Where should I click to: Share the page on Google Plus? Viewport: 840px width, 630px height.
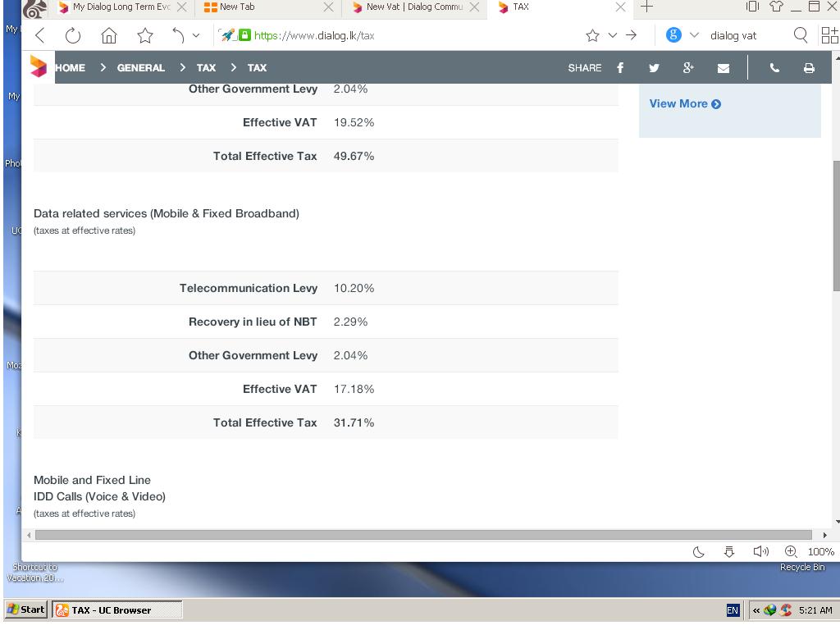(x=688, y=68)
